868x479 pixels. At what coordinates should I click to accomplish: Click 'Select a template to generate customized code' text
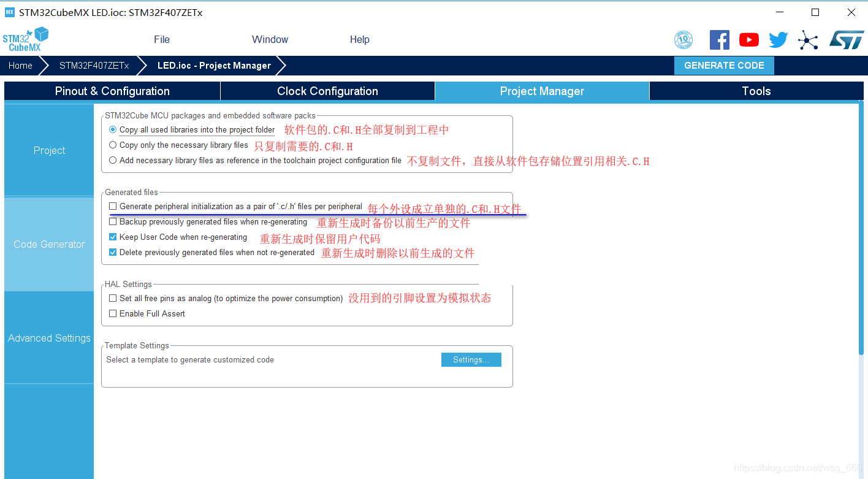click(190, 360)
